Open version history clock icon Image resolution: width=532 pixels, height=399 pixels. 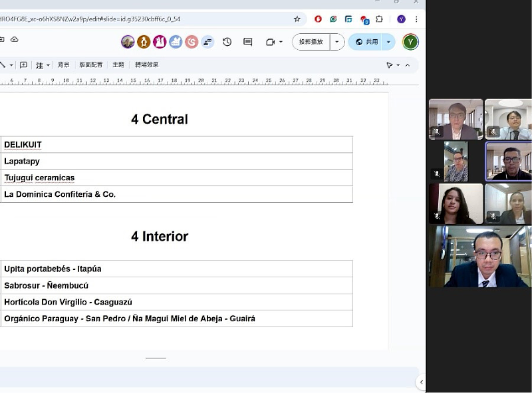click(227, 42)
